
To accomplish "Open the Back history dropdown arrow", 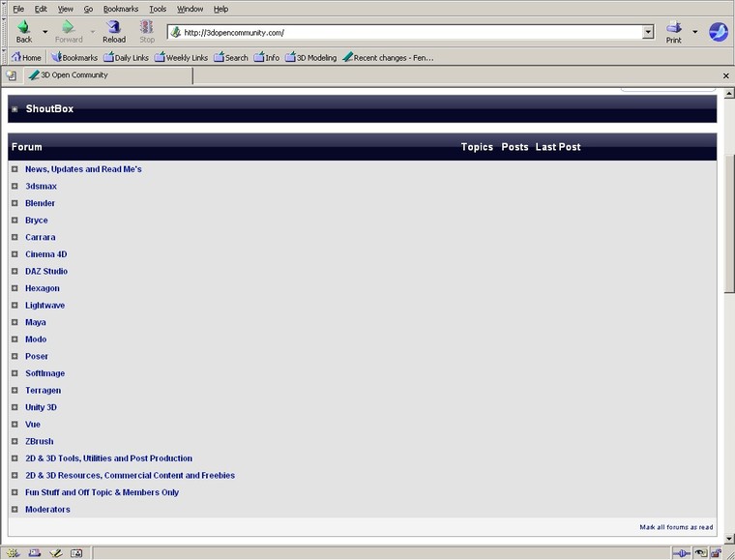I will [45, 32].
